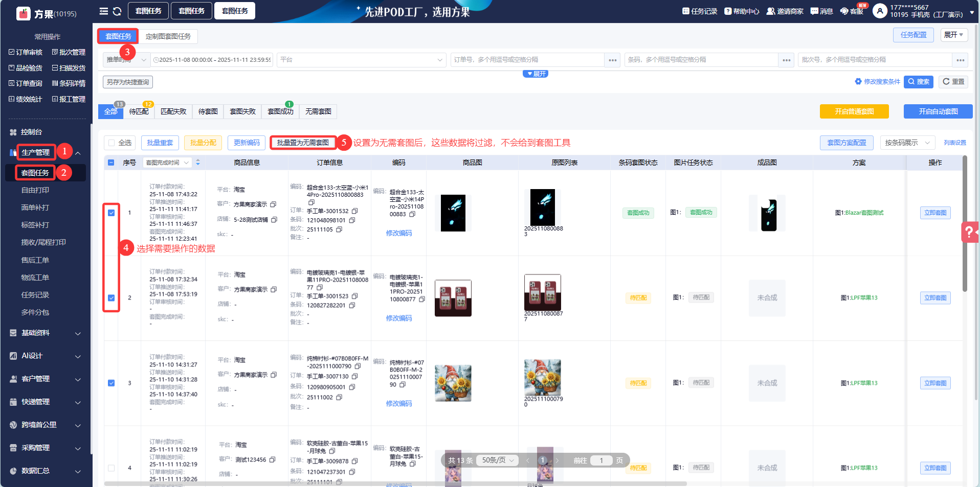Open 自由打印 in the sidebar
The image size is (980, 487).
tap(35, 190)
